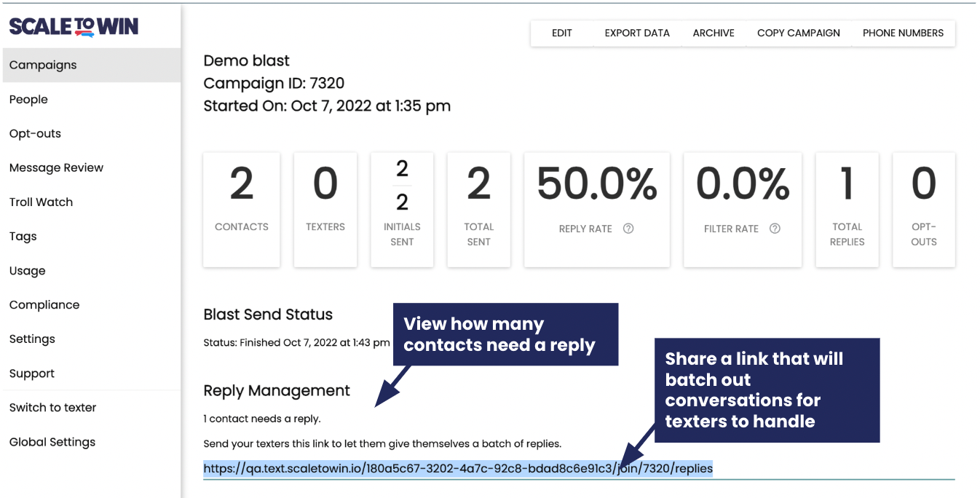Open the Campaigns section
This screenshot has width=980, height=498.
[x=90, y=65]
